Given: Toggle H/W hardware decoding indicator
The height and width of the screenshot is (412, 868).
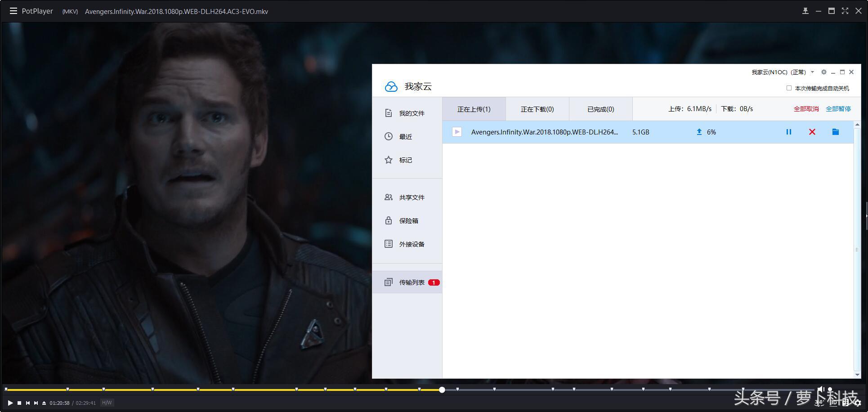Looking at the screenshot, I should (x=107, y=403).
